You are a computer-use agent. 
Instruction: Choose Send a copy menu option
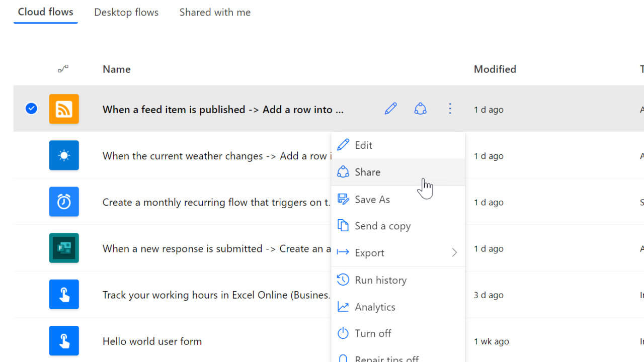(x=382, y=226)
